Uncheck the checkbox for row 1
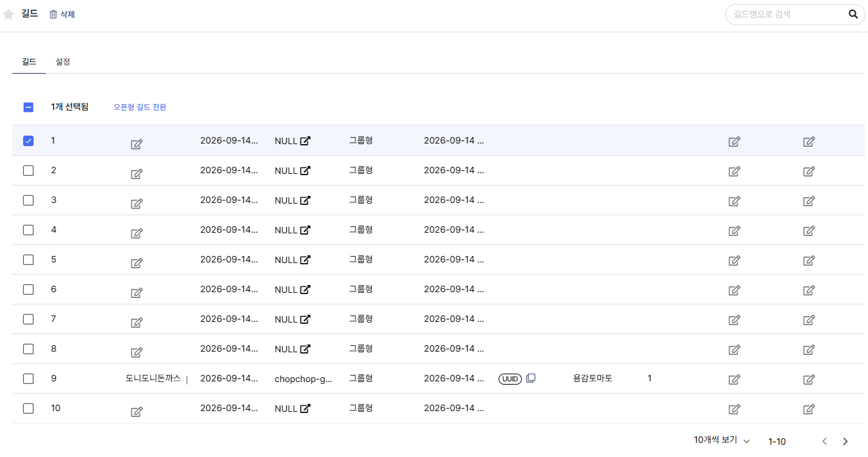The height and width of the screenshot is (457, 868). click(28, 140)
